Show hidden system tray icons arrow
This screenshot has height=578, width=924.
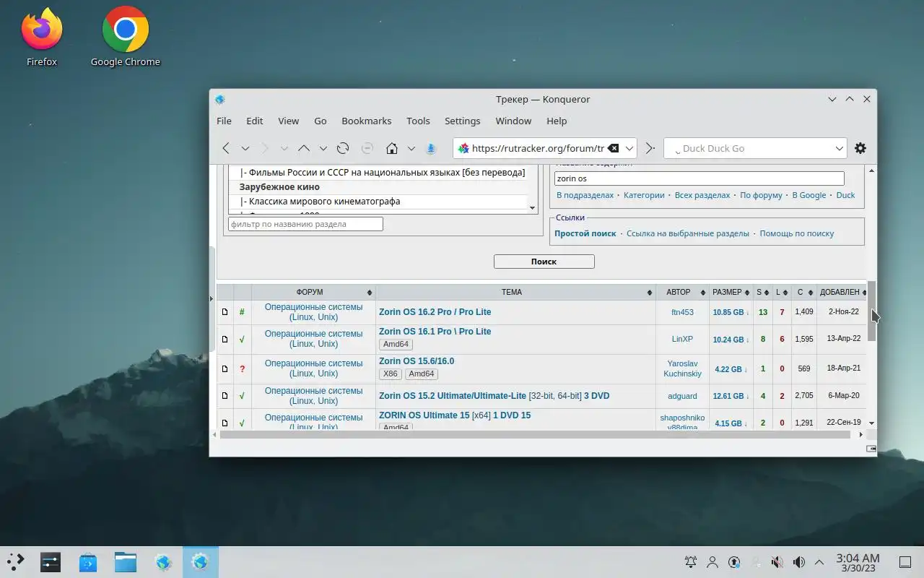click(x=819, y=561)
